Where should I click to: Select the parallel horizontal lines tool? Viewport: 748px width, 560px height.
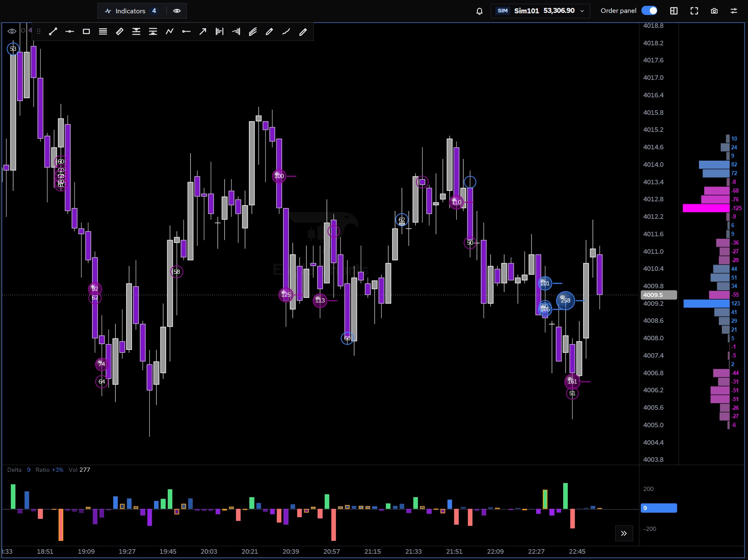(x=103, y=32)
